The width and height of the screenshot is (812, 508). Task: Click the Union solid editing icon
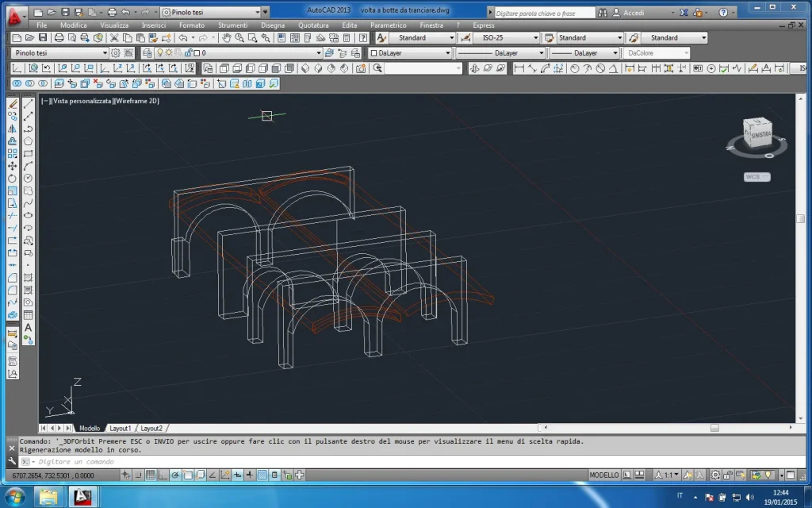(x=17, y=83)
